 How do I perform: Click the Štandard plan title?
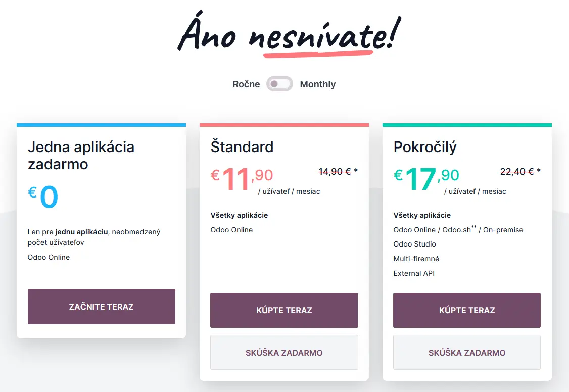(242, 147)
